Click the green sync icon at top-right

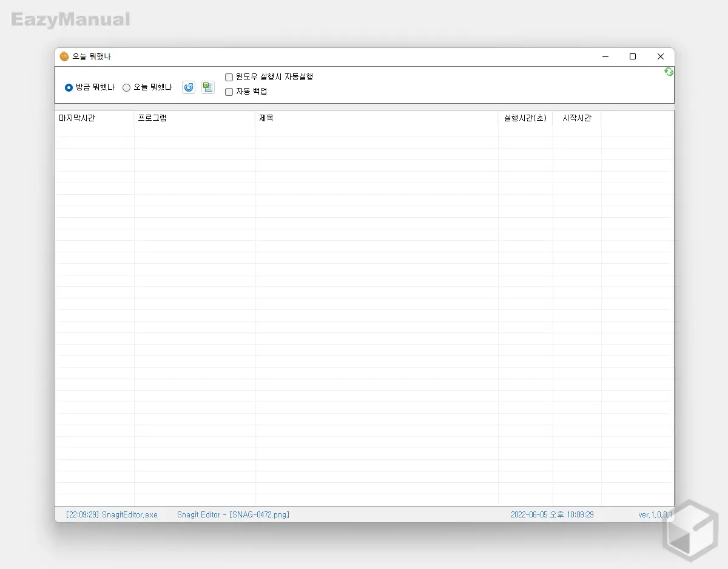coord(669,72)
